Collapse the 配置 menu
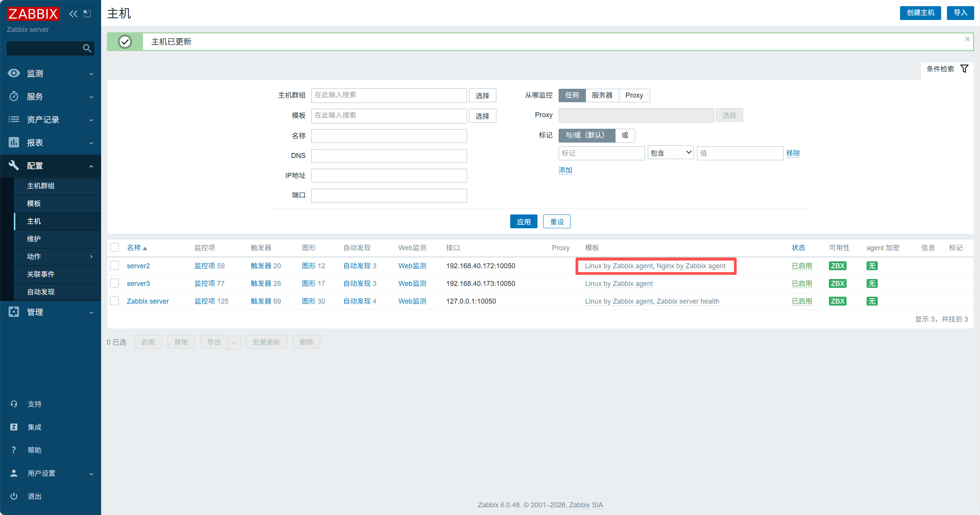 [91, 166]
